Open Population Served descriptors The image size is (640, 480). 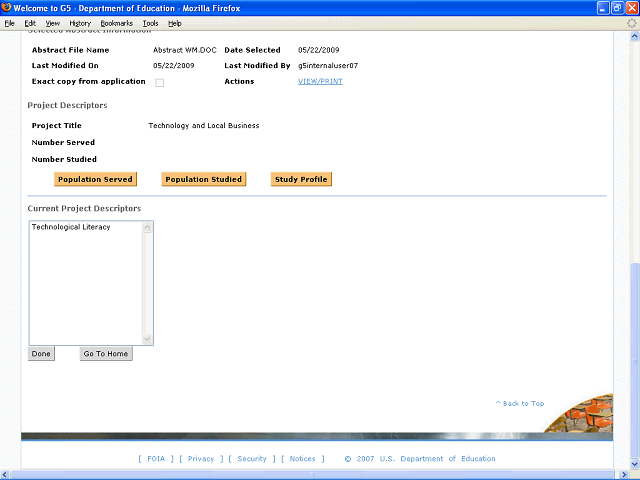95,179
